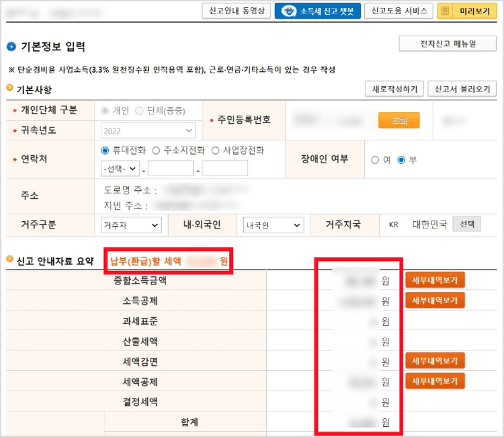Open the 거주구분 거주자 dropdown

pyautogui.click(x=131, y=225)
